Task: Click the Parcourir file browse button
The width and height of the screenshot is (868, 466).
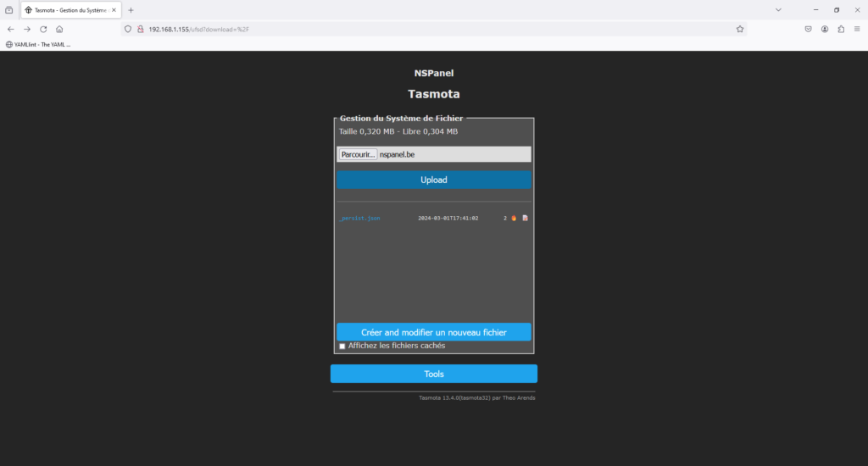Action: [x=358, y=155]
